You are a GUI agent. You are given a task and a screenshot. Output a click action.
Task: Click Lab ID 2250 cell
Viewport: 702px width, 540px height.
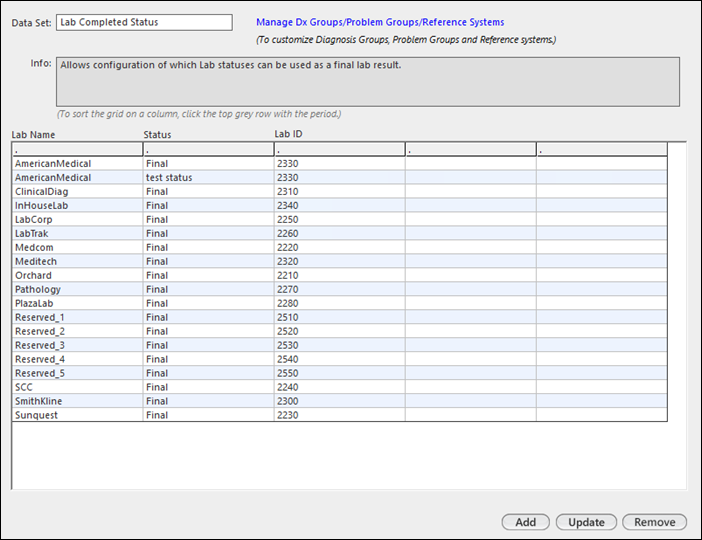click(339, 219)
